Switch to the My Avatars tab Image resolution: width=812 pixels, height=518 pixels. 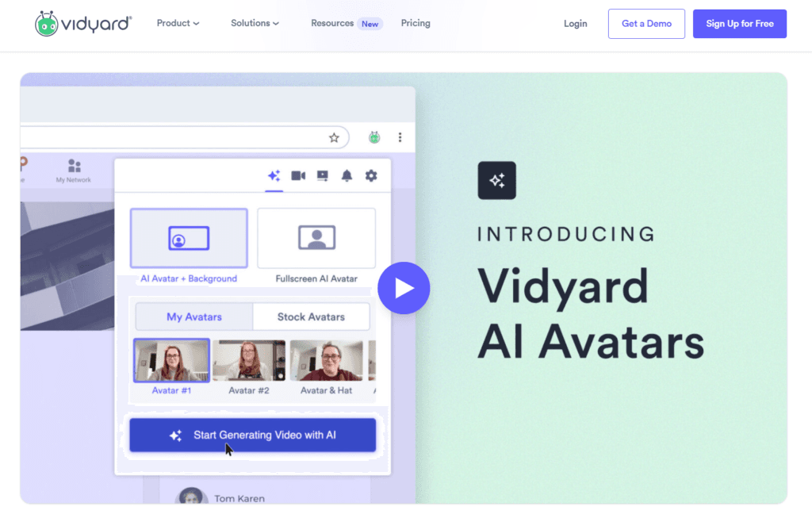pyautogui.click(x=193, y=316)
